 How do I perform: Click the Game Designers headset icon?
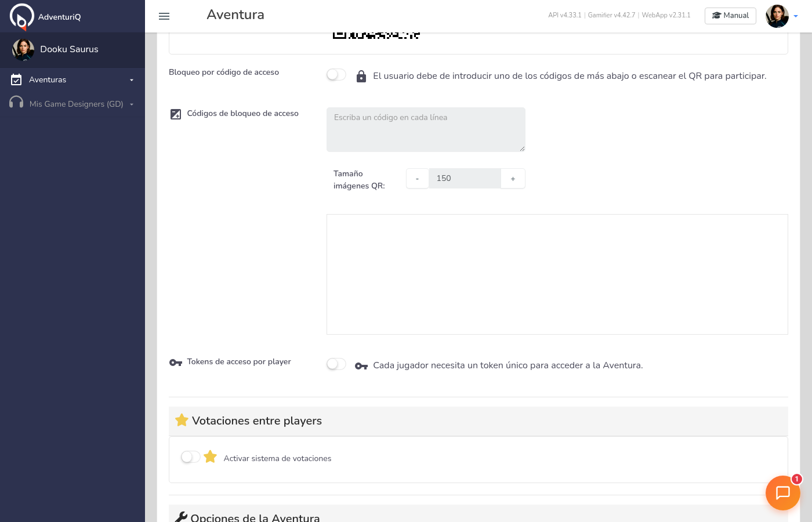[x=16, y=103]
